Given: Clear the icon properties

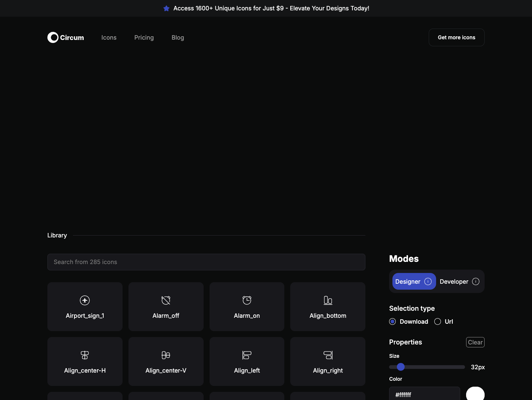Looking at the screenshot, I should [x=475, y=342].
